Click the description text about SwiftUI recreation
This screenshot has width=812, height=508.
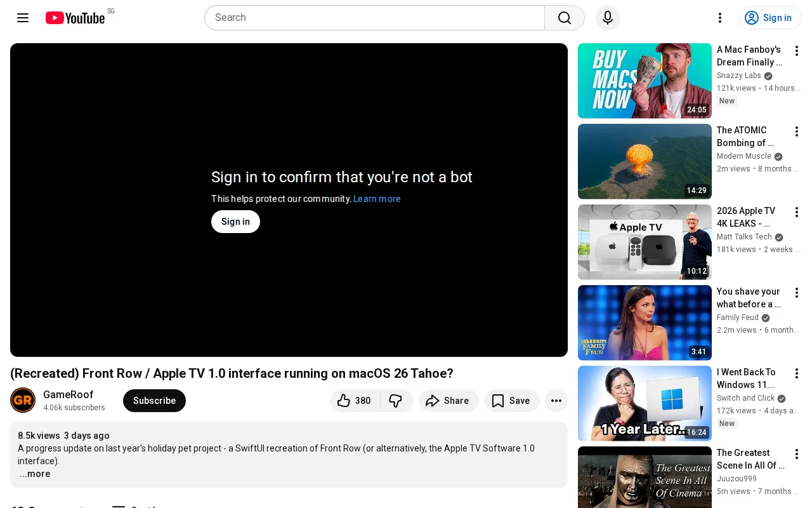(276, 455)
